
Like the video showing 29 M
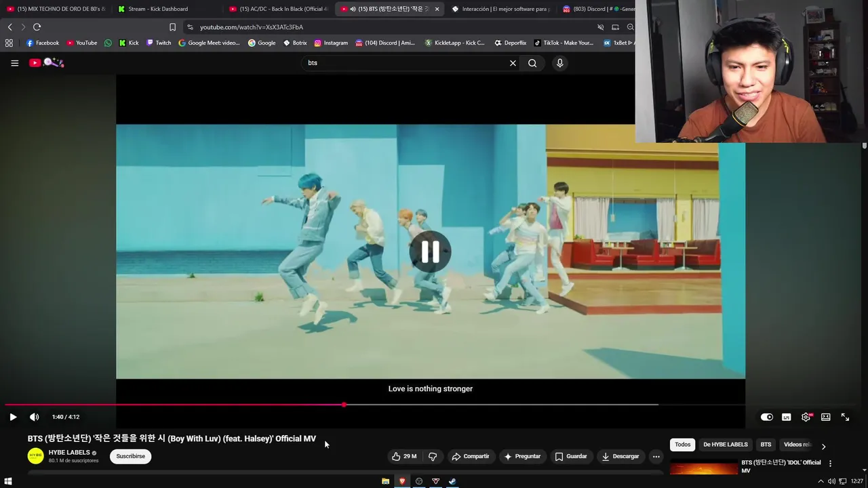click(x=404, y=456)
